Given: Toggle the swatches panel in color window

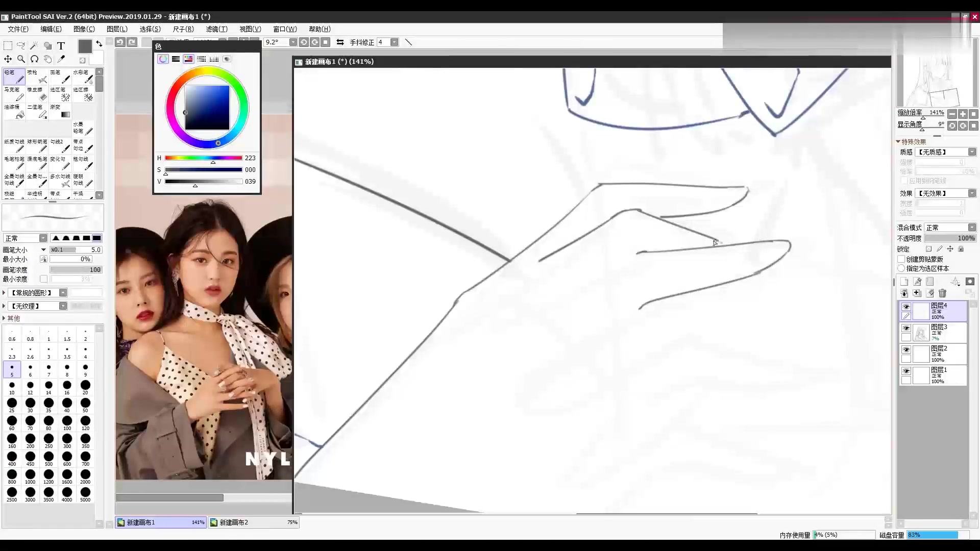Looking at the screenshot, I should (214, 59).
